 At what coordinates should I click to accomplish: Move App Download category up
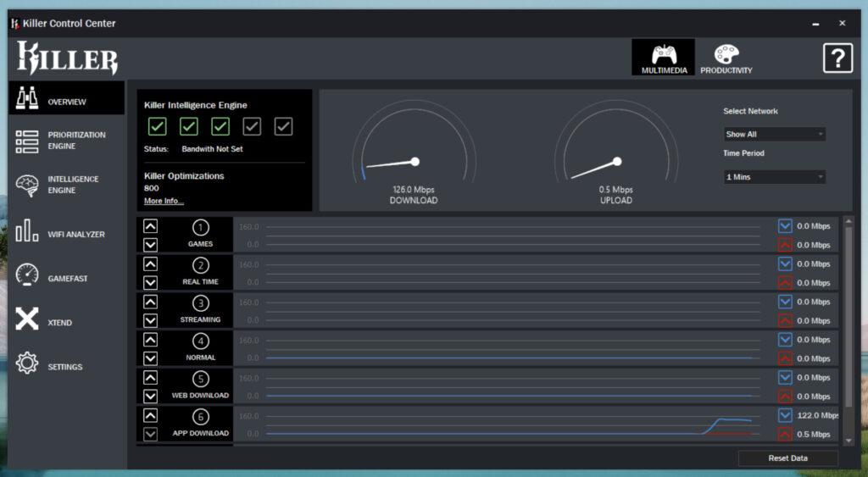click(150, 415)
